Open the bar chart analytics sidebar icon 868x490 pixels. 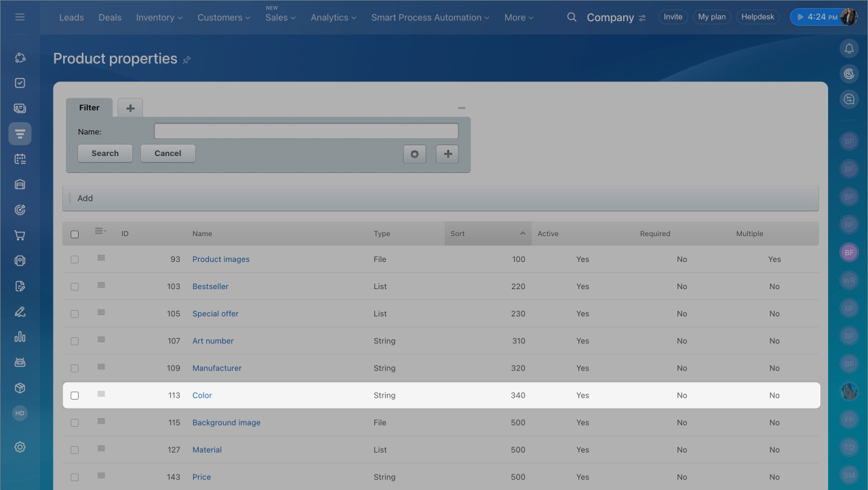pos(20,337)
